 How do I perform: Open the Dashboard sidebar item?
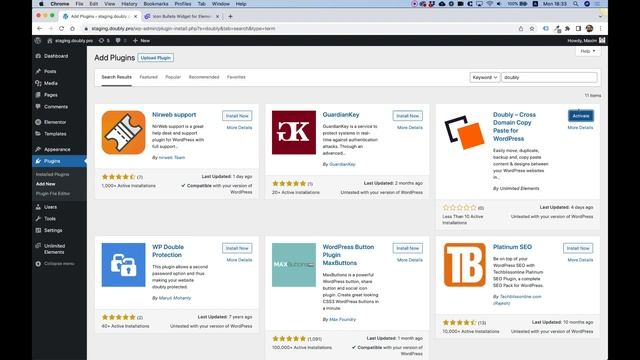point(56,56)
